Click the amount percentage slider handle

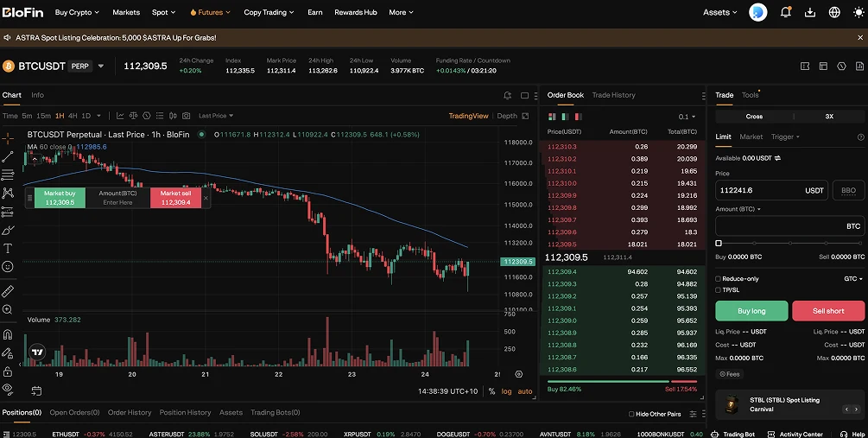coord(719,243)
